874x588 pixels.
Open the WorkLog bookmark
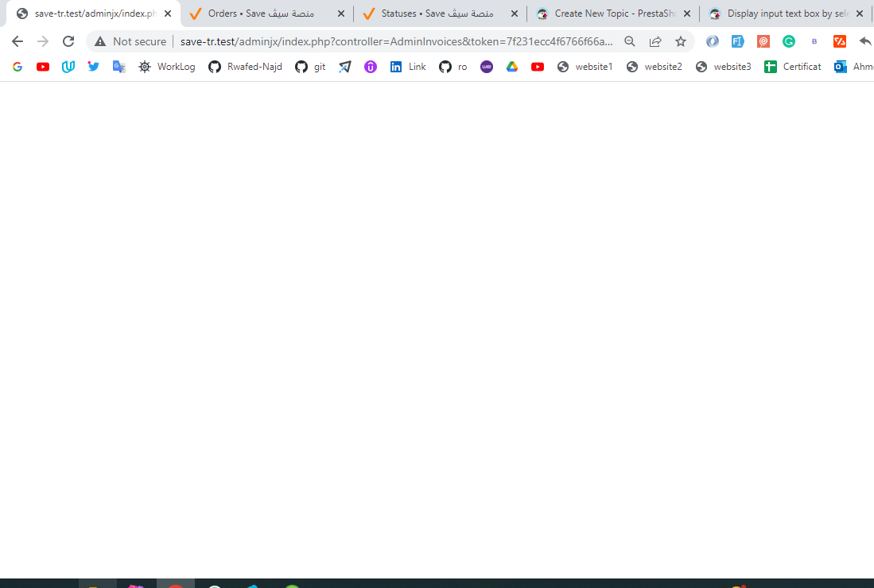[x=167, y=67]
